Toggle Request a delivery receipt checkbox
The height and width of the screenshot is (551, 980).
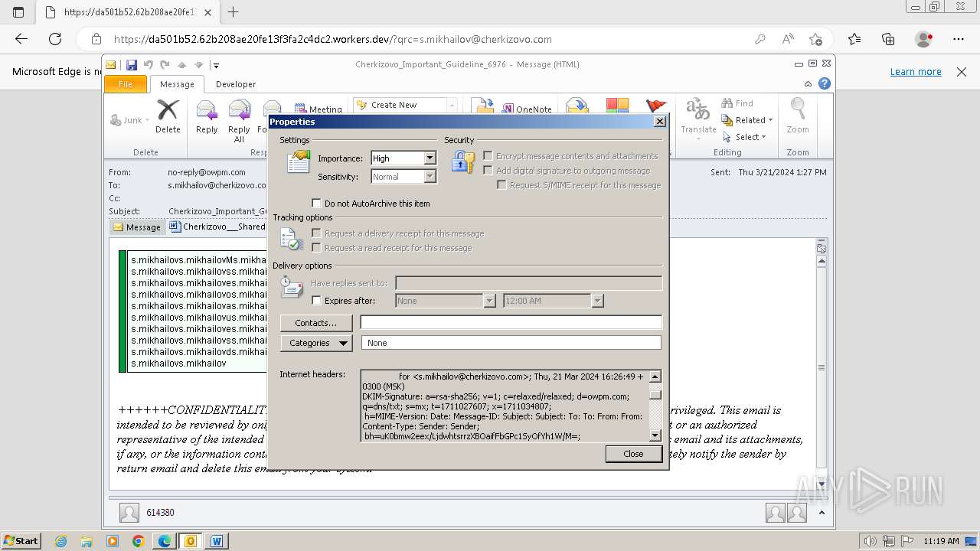316,233
